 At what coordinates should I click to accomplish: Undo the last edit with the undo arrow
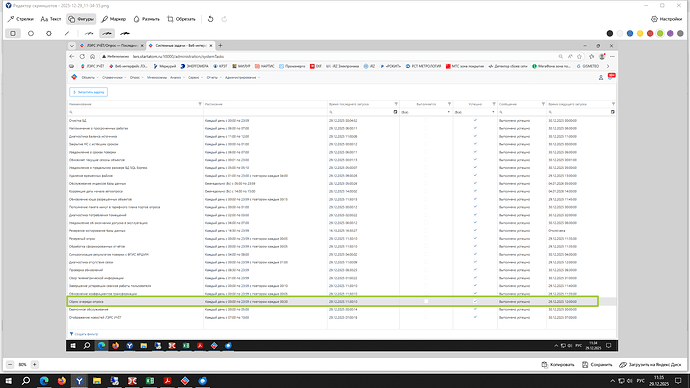click(210, 19)
